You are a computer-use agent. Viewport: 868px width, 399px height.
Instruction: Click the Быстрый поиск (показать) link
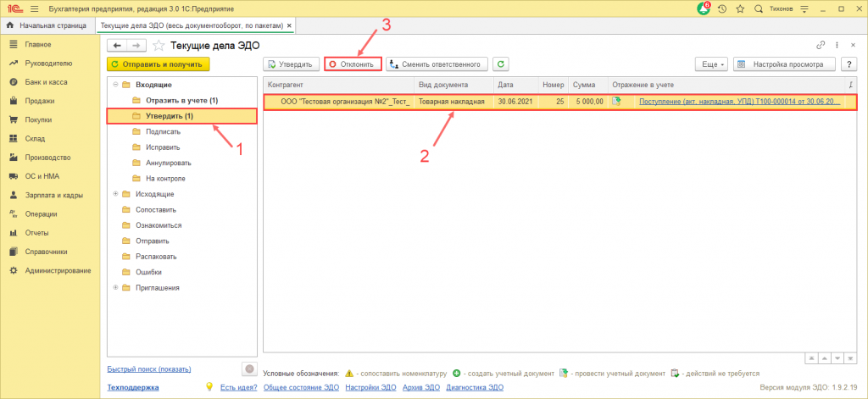coord(148,369)
